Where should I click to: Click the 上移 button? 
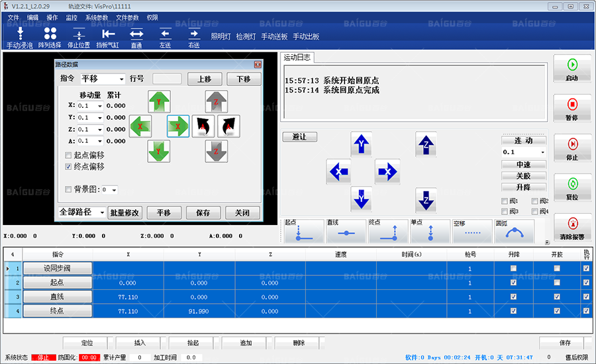pyautogui.click(x=205, y=79)
